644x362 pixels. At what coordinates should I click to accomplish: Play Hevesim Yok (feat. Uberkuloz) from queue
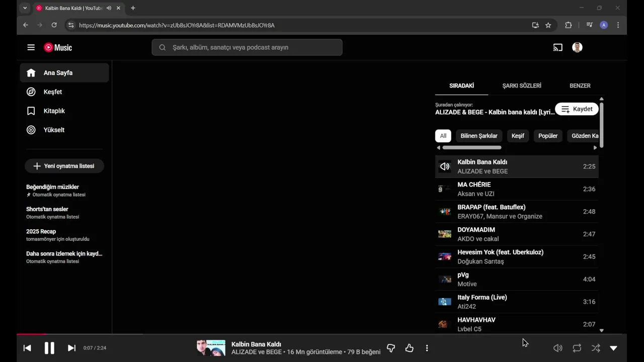pyautogui.click(x=517, y=257)
